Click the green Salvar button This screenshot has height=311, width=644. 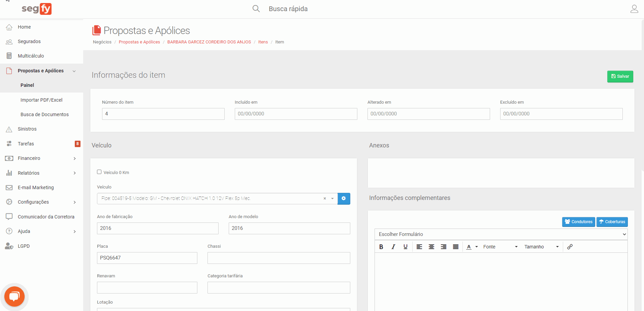(x=620, y=76)
